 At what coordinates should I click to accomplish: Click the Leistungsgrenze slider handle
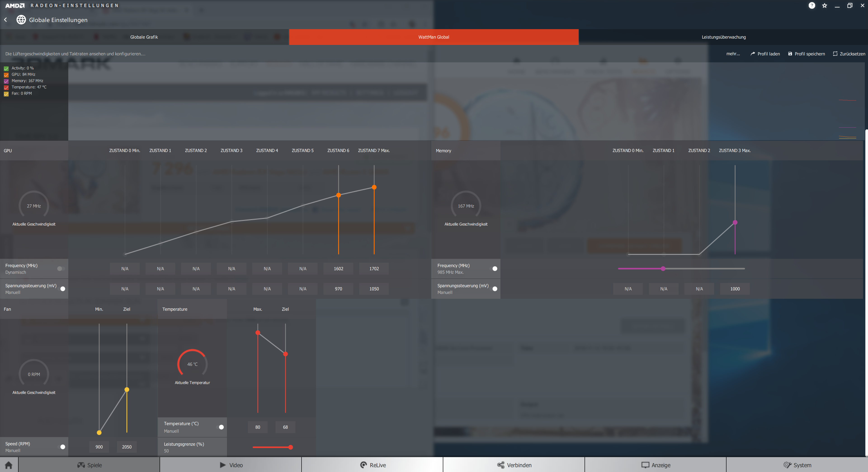(290, 447)
